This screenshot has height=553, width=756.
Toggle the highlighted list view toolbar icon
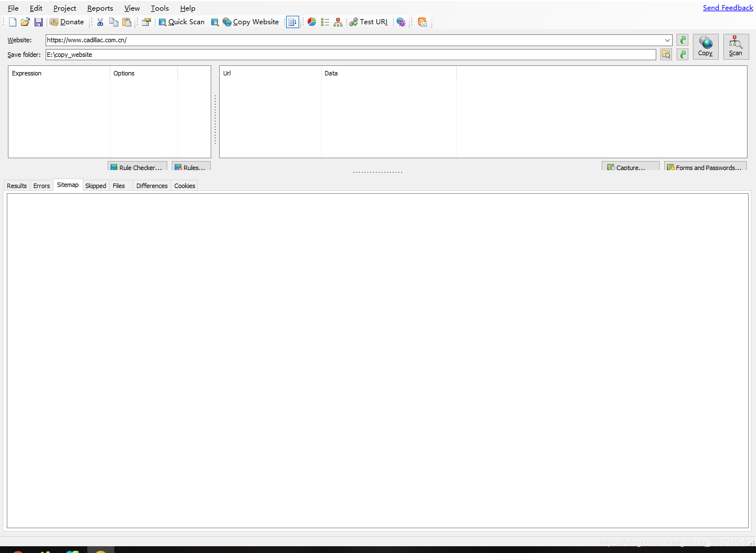coord(292,22)
